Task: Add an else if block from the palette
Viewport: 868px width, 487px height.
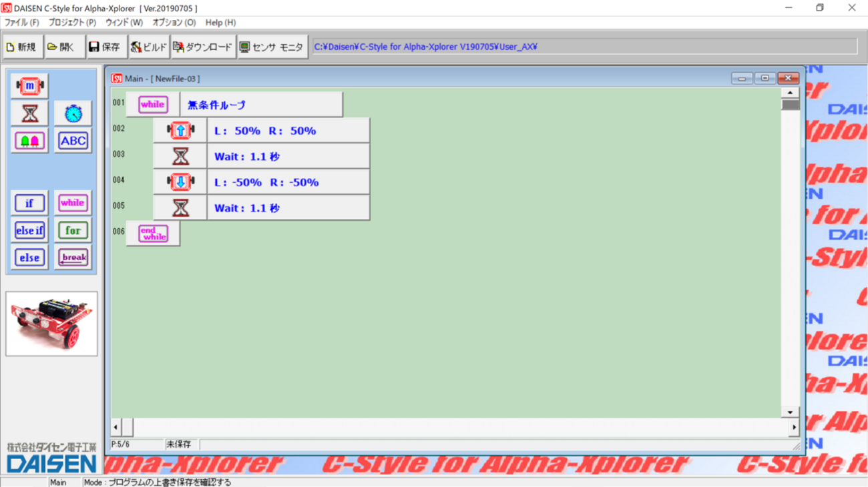Action: pos(29,230)
